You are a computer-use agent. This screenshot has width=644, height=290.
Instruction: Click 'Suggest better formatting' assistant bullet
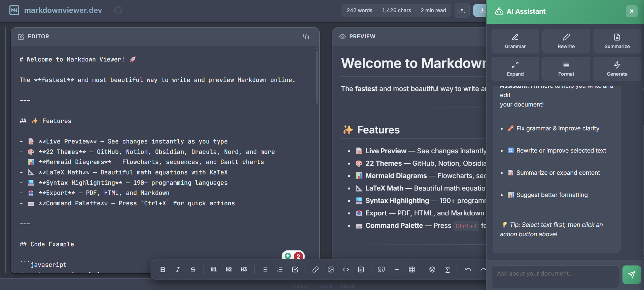[552, 195]
